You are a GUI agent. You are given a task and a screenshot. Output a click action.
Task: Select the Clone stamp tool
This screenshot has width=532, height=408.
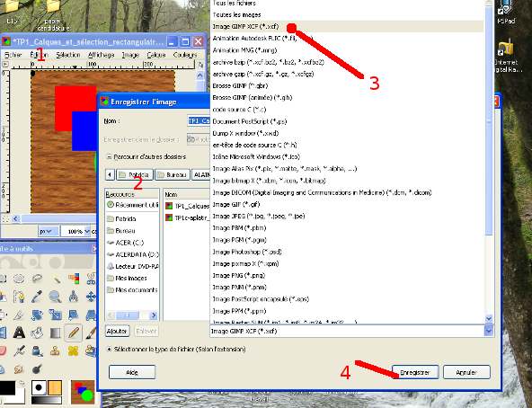[x=55, y=350]
